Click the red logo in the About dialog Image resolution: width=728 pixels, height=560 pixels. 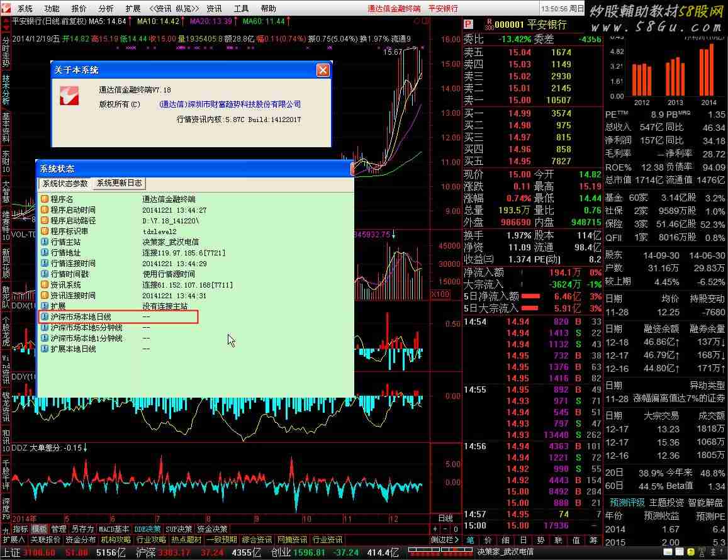[x=69, y=96]
